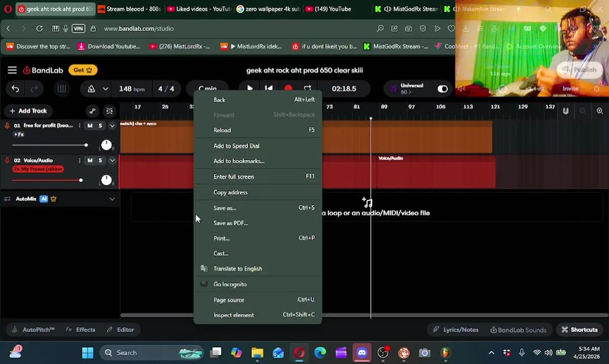This screenshot has height=364, width=609.
Task: Choose Inspect element
Action: click(257, 315)
